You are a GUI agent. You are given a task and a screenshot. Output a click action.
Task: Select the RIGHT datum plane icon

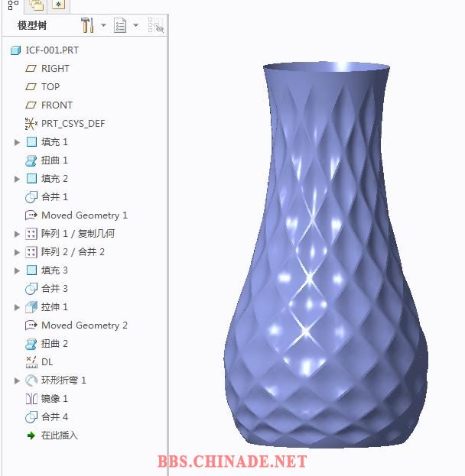(31, 69)
